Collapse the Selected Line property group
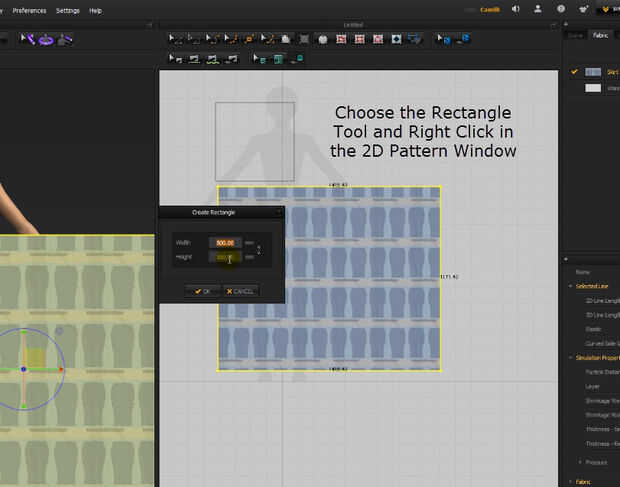 pyautogui.click(x=570, y=286)
